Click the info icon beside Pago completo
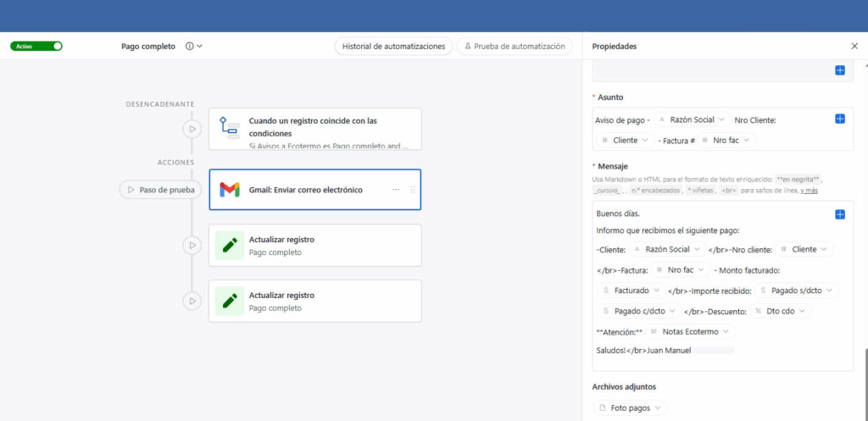The height and width of the screenshot is (421, 868). tap(189, 47)
